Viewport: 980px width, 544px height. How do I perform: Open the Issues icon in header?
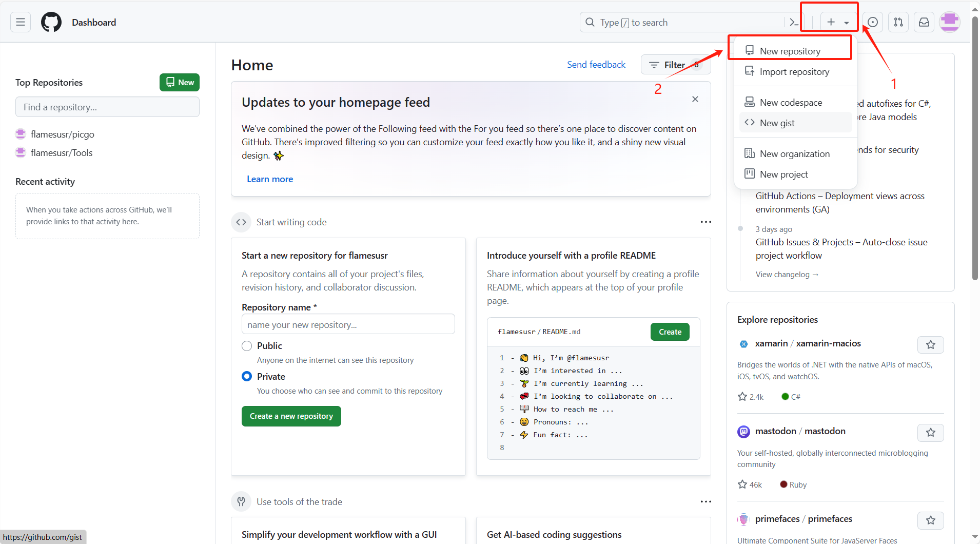(873, 22)
